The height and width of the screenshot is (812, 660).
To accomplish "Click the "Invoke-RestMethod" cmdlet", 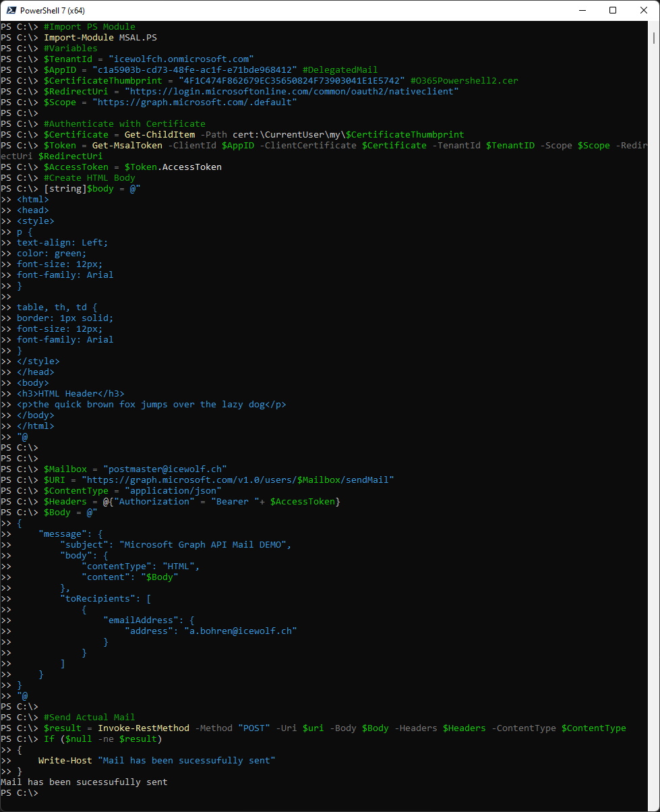I will 144,728.
